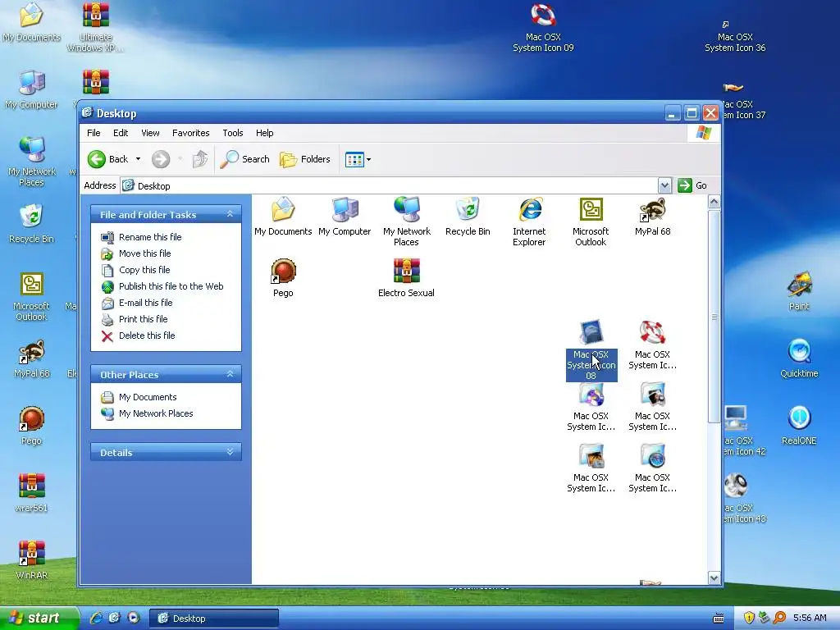Click the Up folder toolbar icon
This screenshot has width=840, height=630.
tap(200, 159)
